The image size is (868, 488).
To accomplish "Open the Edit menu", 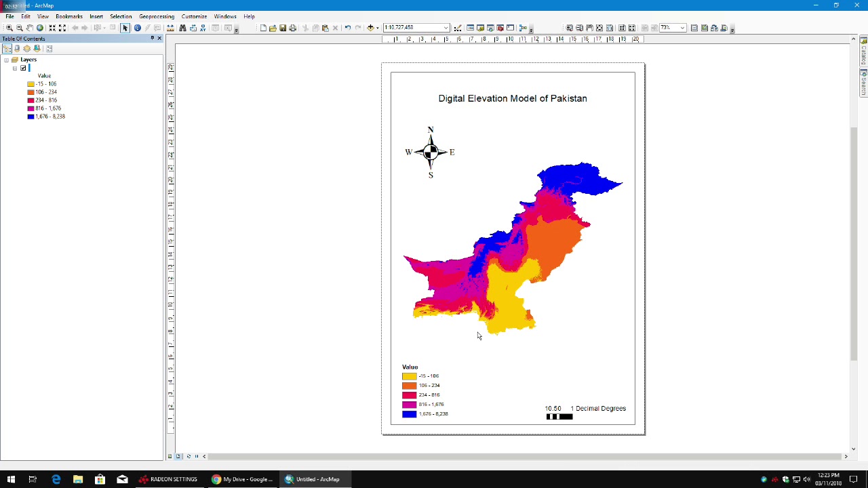I will tap(25, 16).
